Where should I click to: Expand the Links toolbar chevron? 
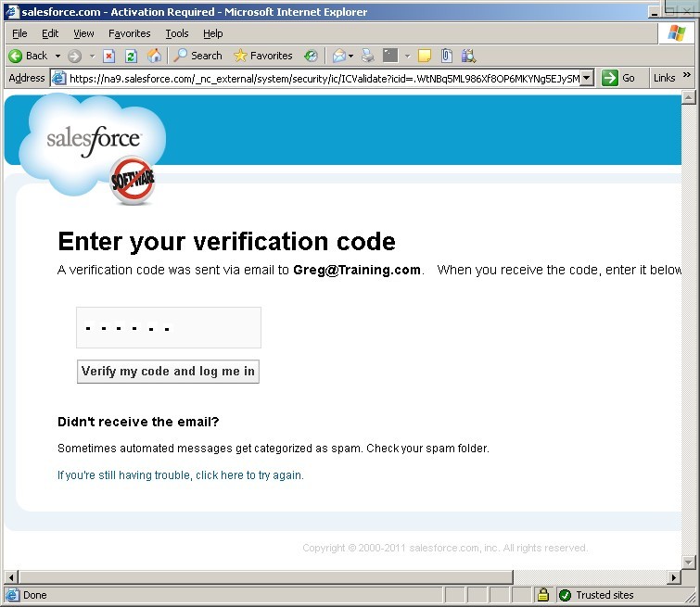[x=687, y=75]
